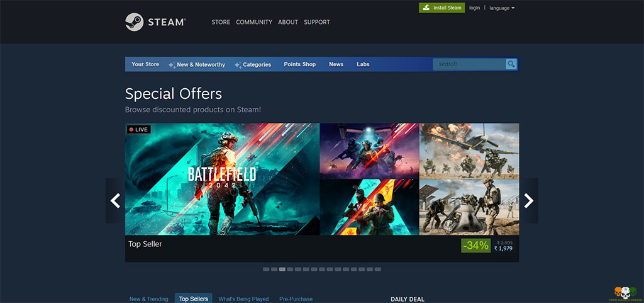Go to previous carousel slide arrow
Screen dimensions: 644x303
pos(116,200)
